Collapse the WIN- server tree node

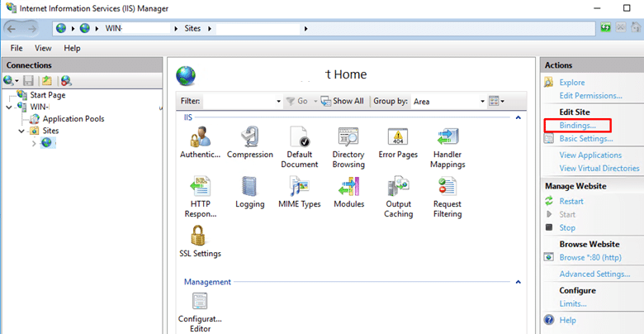click(8, 107)
